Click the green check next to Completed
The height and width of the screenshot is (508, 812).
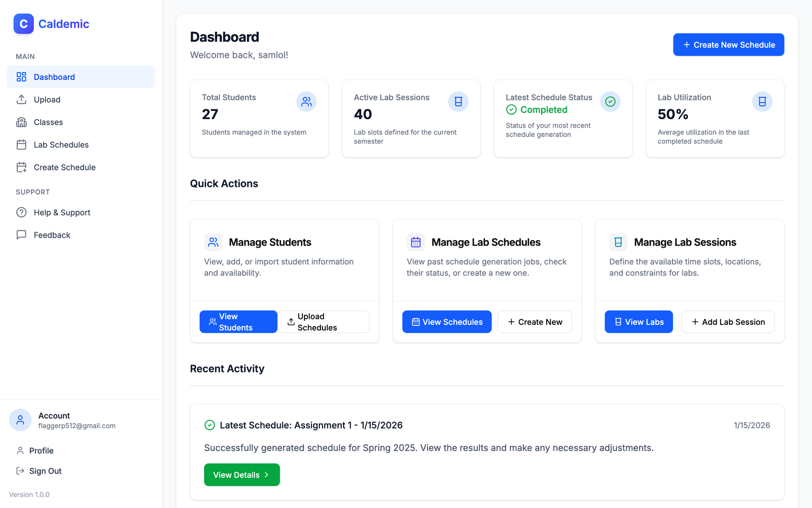(511, 110)
